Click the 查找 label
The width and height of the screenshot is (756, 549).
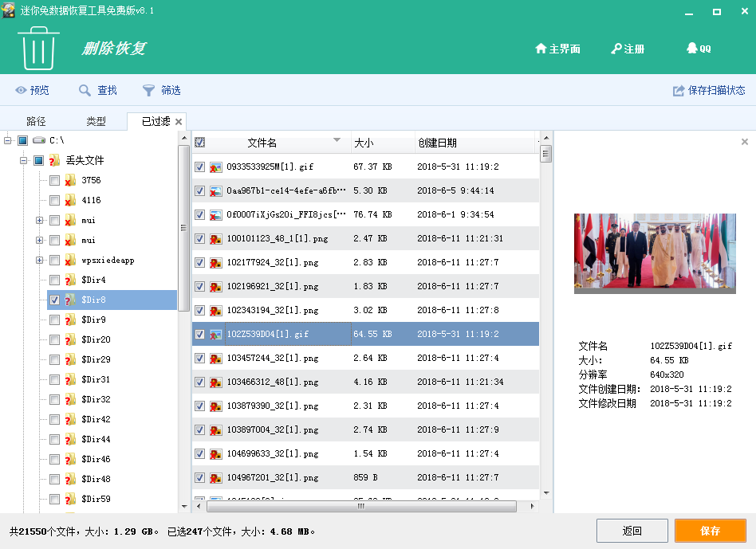(x=107, y=91)
